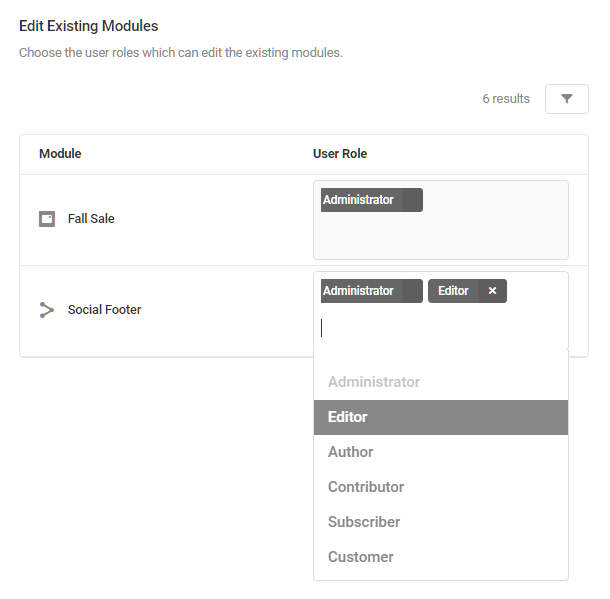This screenshot has width=610, height=599.
Task: Click the Social Footer share icon
Action: (x=47, y=310)
